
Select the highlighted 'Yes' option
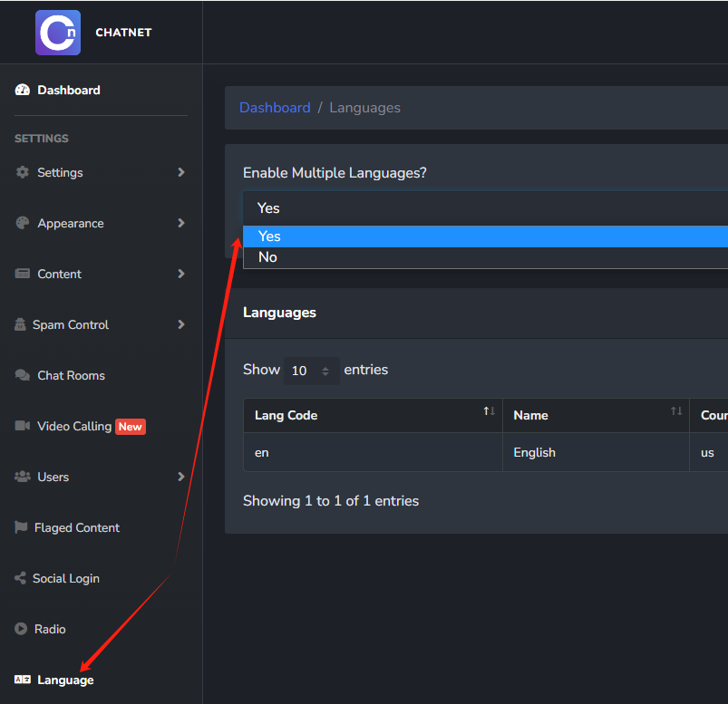[x=270, y=236]
